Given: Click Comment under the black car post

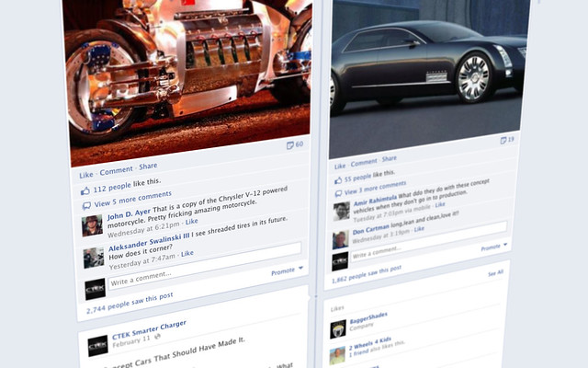Looking at the screenshot, I should (x=364, y=162).
